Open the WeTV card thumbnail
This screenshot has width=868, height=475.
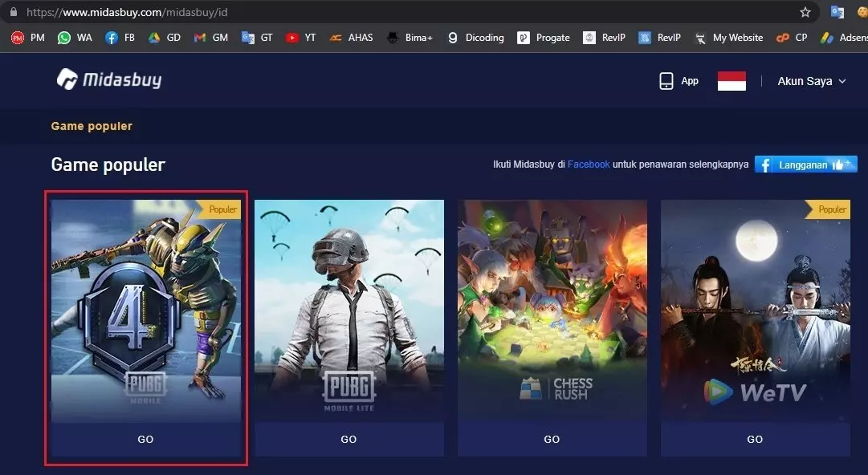pos(756,311)
